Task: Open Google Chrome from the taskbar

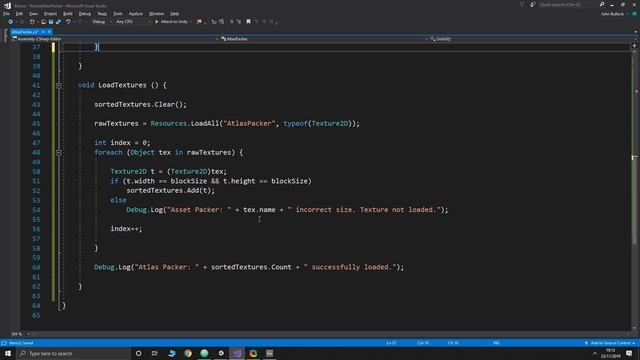Action: point(188,353)
